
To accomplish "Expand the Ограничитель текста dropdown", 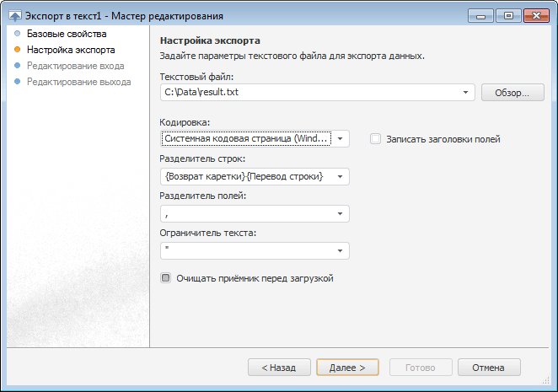I will 341,251.
